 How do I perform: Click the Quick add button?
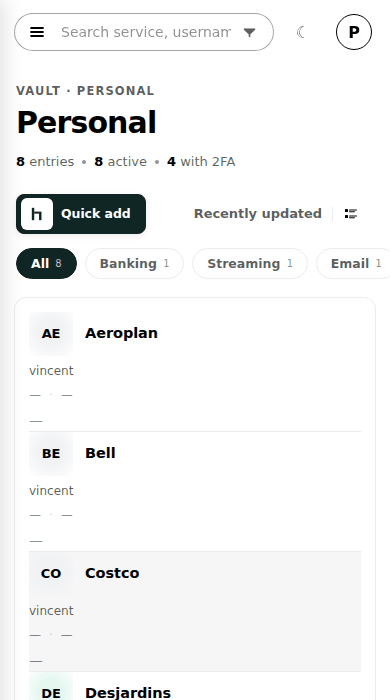81,214
